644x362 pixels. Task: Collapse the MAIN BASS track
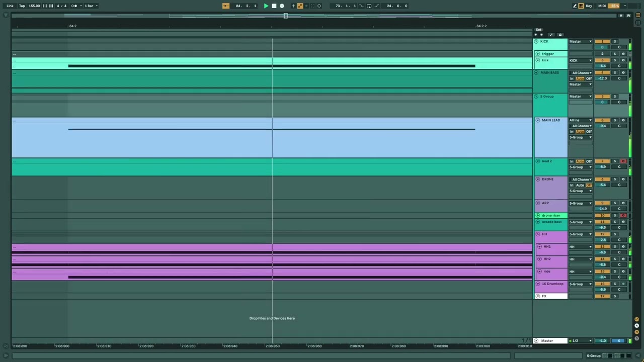tap(536, 73)
